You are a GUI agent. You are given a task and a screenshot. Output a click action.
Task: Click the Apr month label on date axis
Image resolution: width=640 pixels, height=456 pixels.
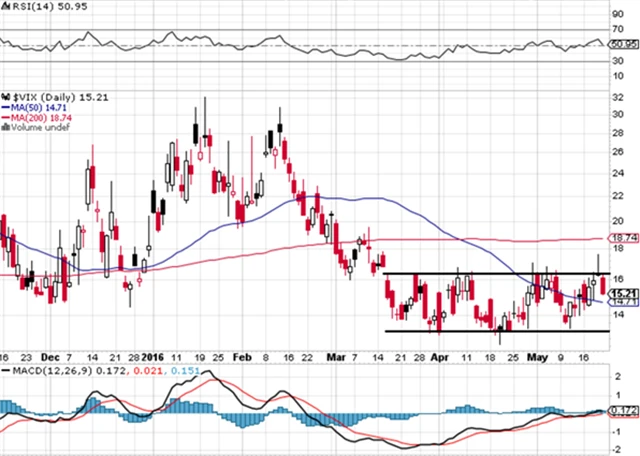[440, 358]
